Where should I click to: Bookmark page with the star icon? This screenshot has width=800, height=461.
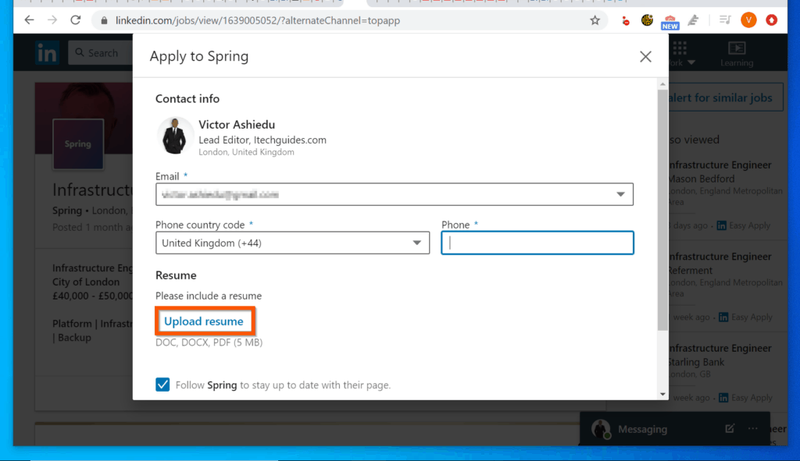point(595,20)
